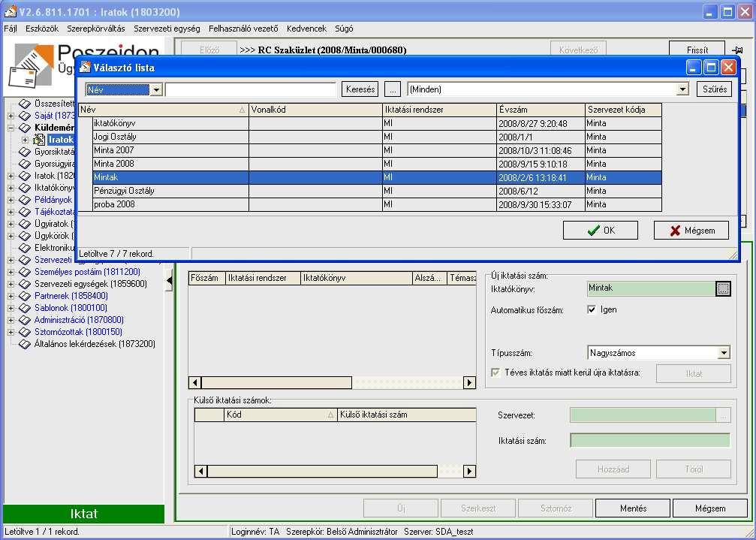Click the main window application icon
This screenshot has height=540, width=756.
10,11
